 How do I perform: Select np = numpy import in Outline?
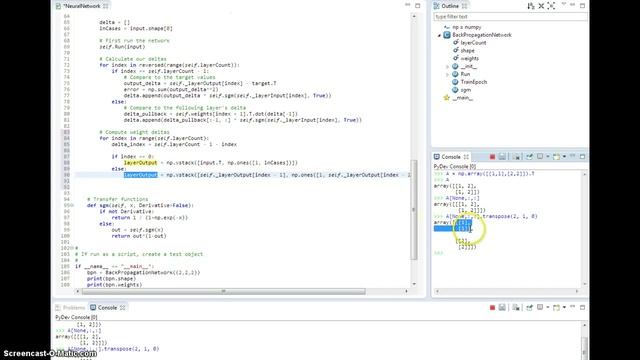pyautogui.click(x=467, y=27)
